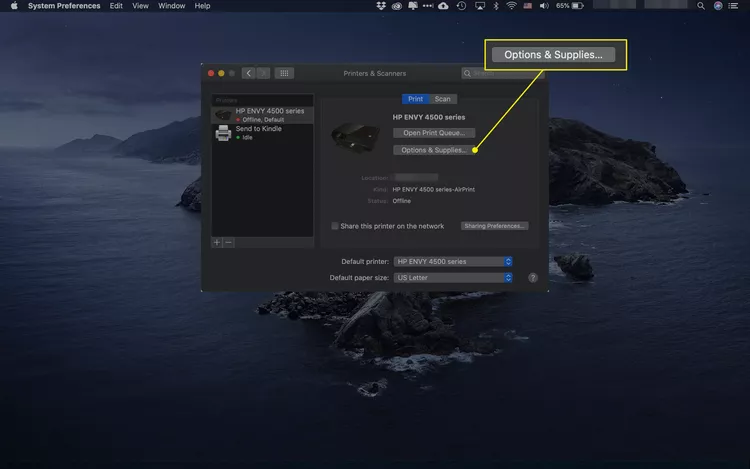Remove printer with the minus button
Image resolution: width=750 pixels, height=469 pixels.
pos(228,242)
